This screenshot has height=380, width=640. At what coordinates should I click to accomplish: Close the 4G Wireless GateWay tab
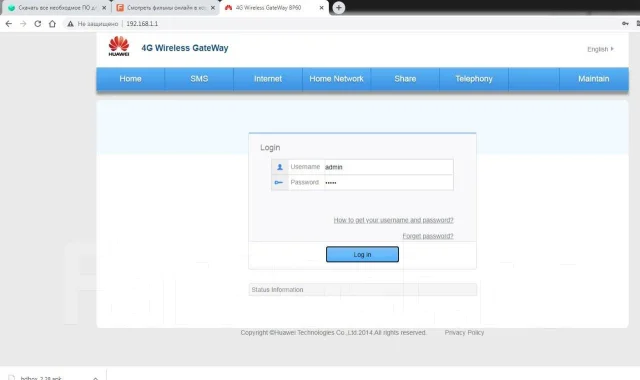[x=321, y=8]
